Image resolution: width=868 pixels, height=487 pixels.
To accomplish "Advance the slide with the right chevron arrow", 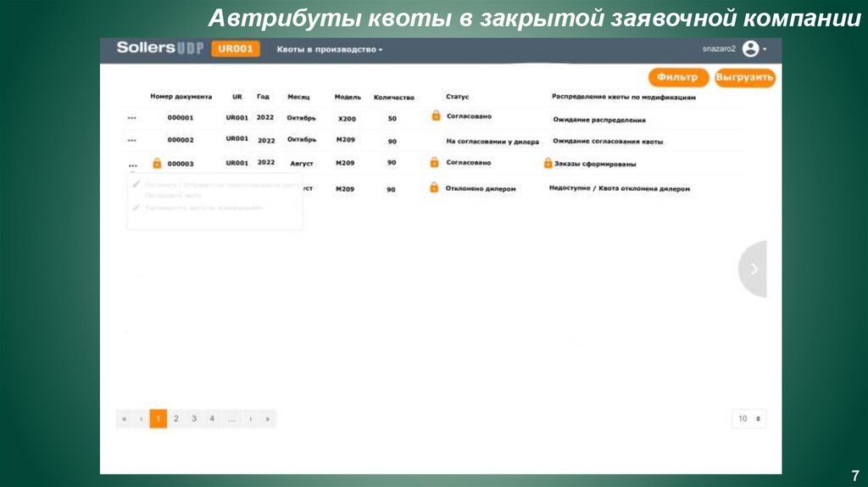I will pos(754,269).
